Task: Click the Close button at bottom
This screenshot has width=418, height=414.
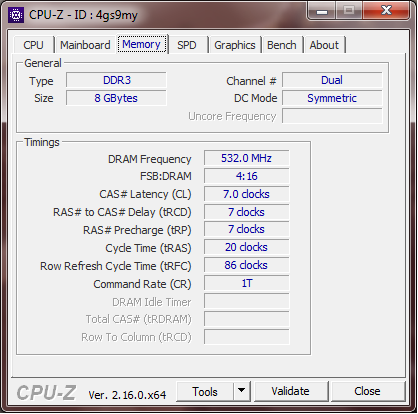Action: pyautogui.click(x=367, y=391)
